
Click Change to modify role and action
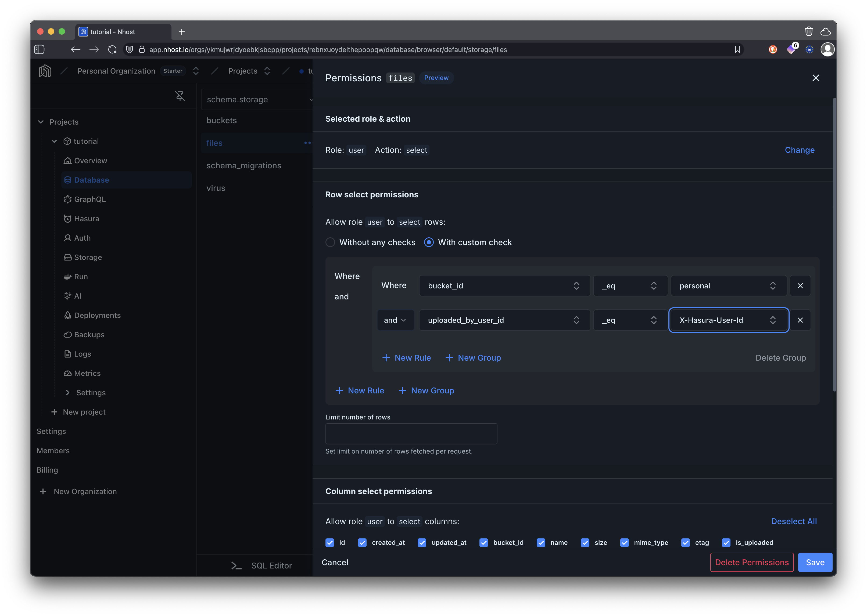pos(800,150)
